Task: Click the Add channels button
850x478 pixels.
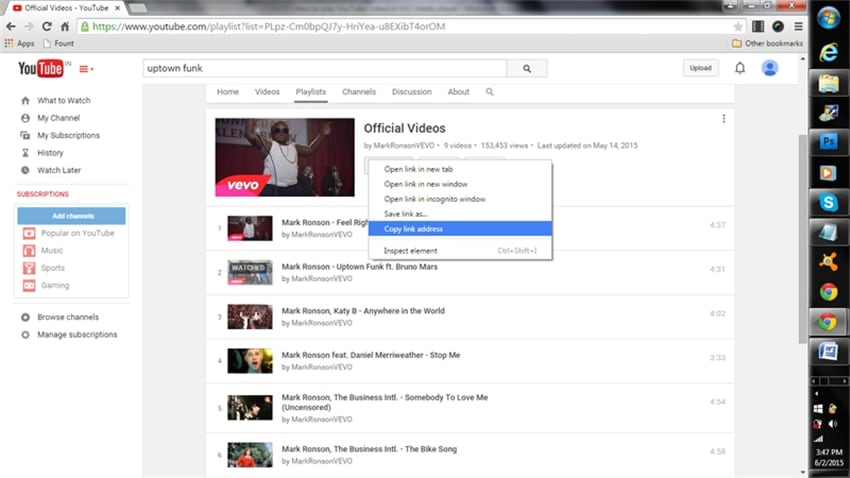Action: pyautogui.click(x=73, y=216)
